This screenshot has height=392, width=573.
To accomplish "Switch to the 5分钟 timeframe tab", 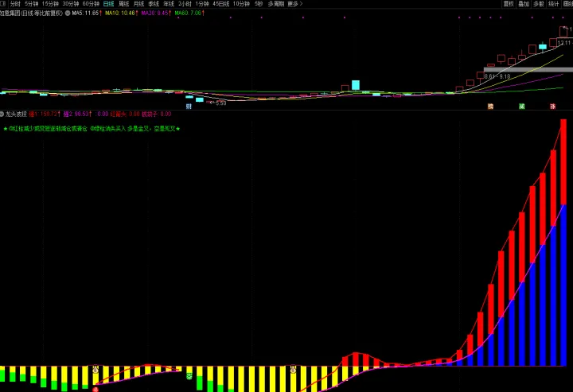I will pyautogui.click(x=31, y=4).
